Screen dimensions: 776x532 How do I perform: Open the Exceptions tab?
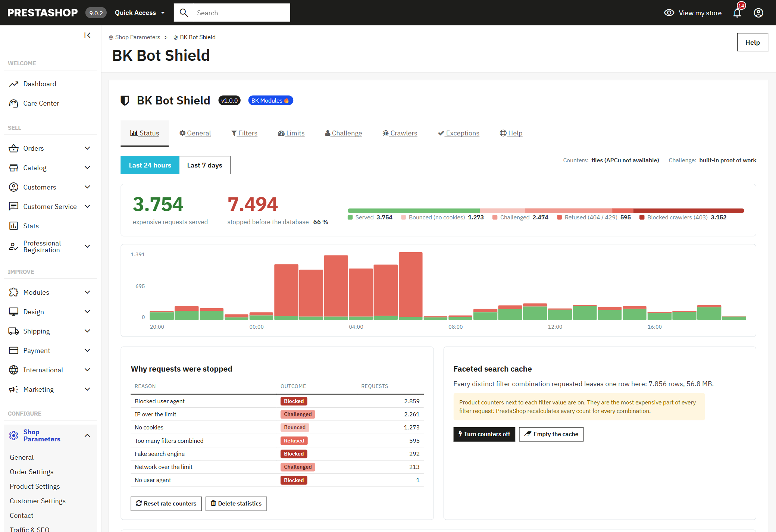459,133
